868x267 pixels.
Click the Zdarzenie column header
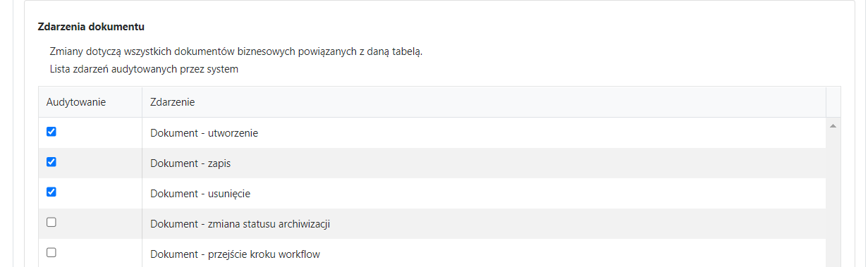pyautogui.click(x=173, y=102)
